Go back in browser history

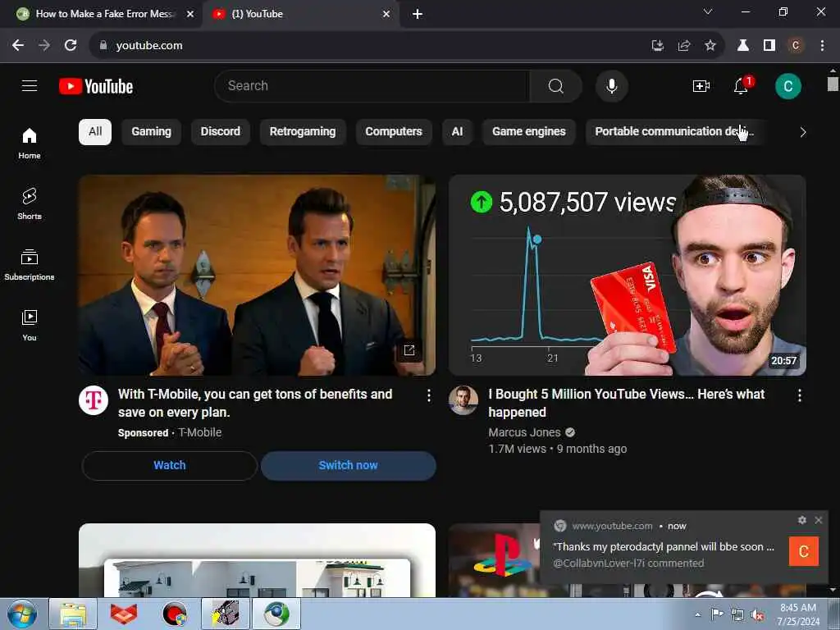18,46
